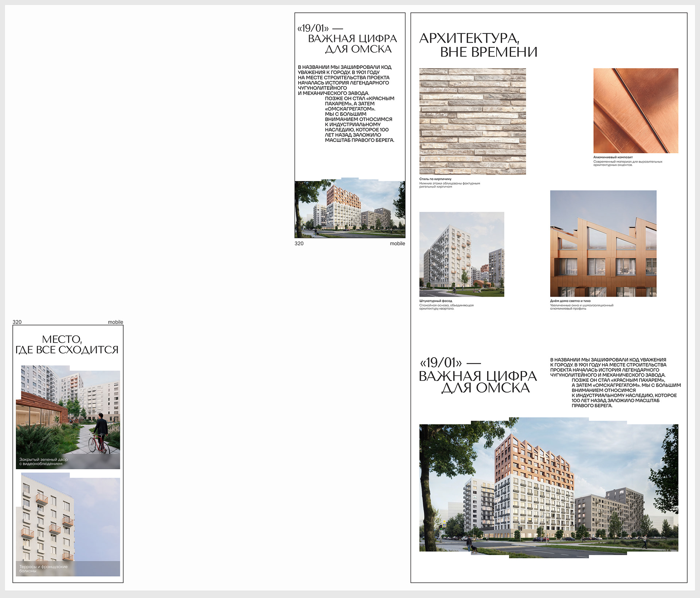Open the plaster facade building render
The image size is (700, 598).
(462, 254)
